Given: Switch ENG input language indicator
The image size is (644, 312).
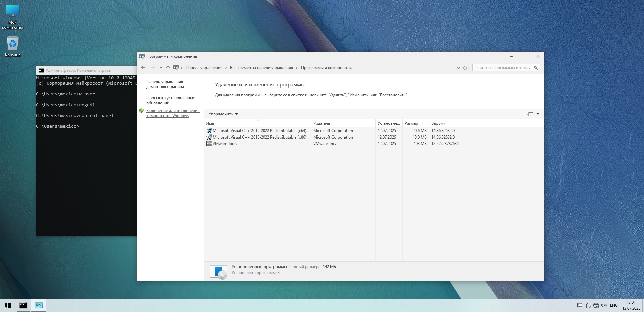Looking at the screenshot, I should [614, 305].
